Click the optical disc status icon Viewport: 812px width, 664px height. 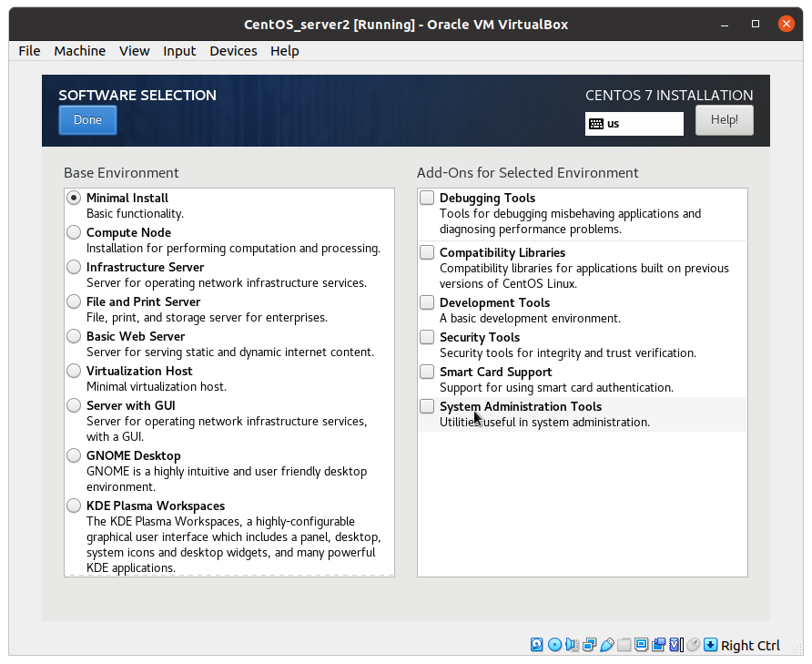click(553, 645)
